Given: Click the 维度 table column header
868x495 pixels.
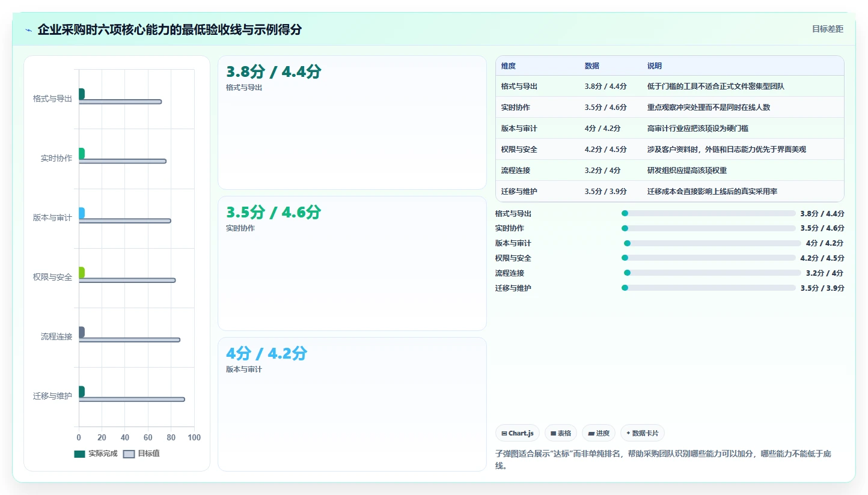Looking at the screenshot, I should [x=509, y=66].
